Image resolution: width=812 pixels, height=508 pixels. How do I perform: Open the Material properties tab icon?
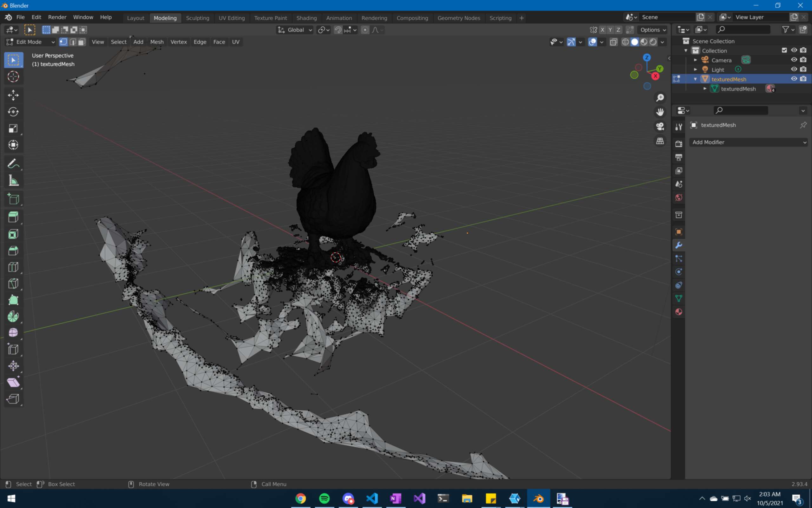678,312
